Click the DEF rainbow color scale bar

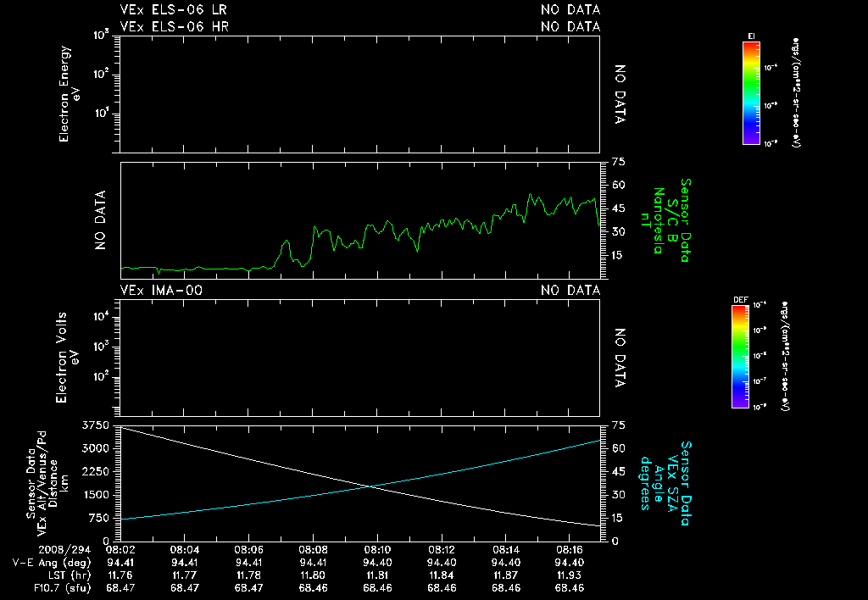pos(740,357)
